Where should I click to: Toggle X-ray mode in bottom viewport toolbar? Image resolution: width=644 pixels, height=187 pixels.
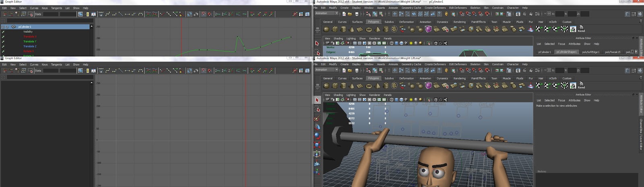(436, 100)
